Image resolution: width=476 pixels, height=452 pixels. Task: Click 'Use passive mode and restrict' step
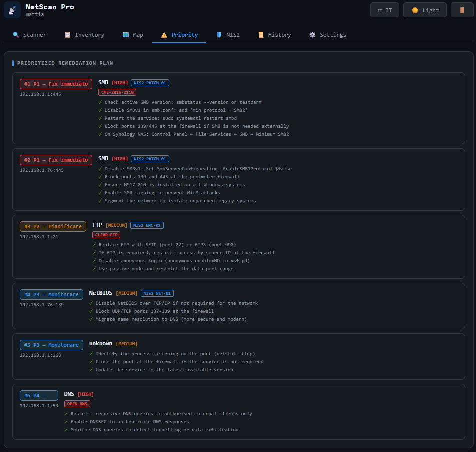point(166,269)
